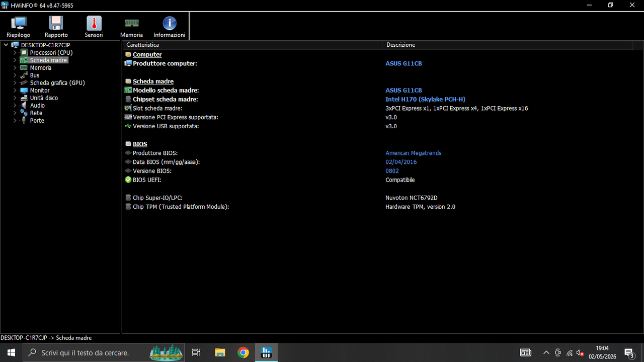Expand the Scheda grafica (GPU) arrow
This screenshot has height=362, width=644.
[15, 83]
